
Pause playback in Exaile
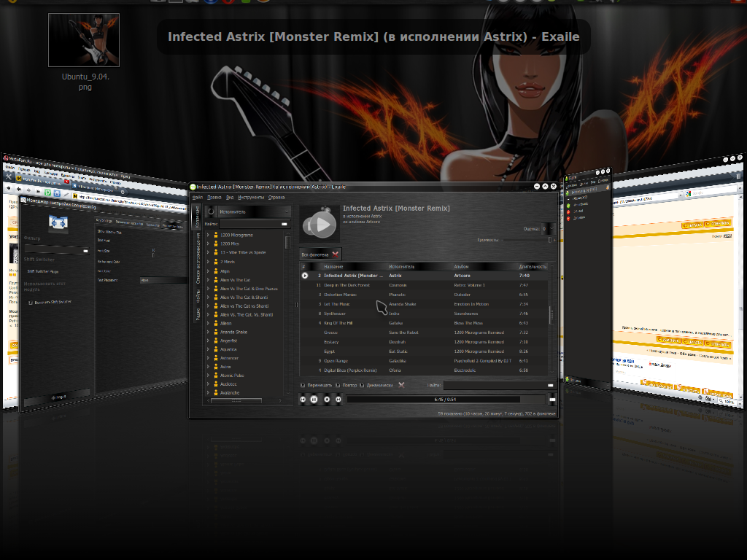[x=314, y=400]
